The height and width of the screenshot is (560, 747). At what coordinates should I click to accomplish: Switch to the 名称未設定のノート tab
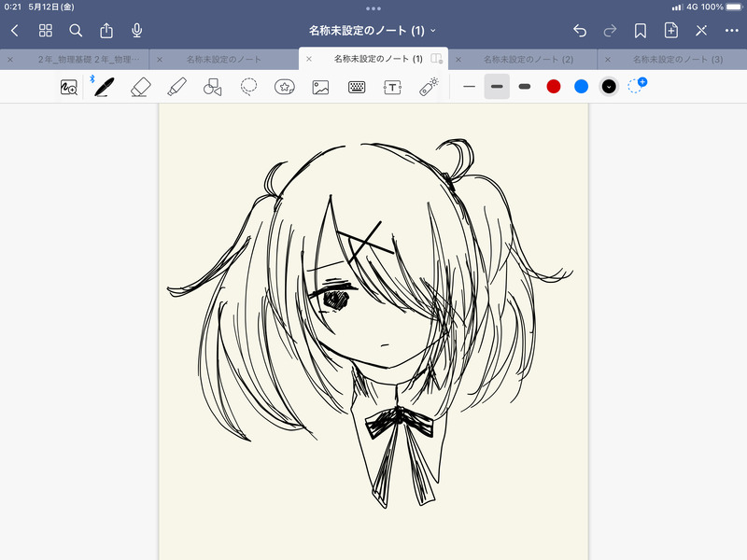223,60
